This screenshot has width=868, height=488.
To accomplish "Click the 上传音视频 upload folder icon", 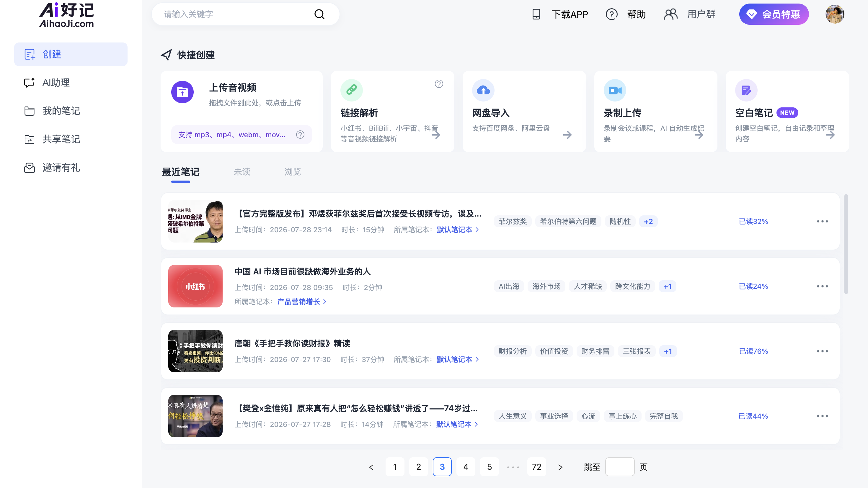I will click(182, 92).
